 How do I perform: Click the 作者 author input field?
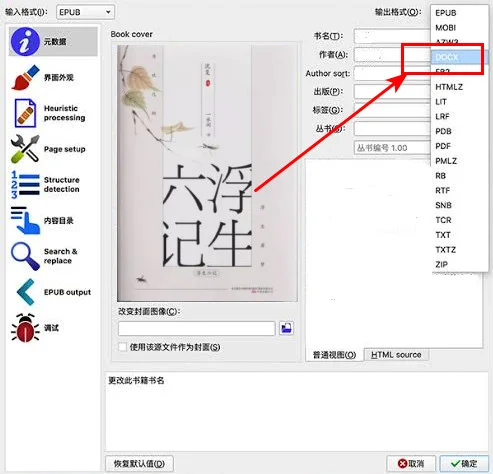click(x=392, y=55)
